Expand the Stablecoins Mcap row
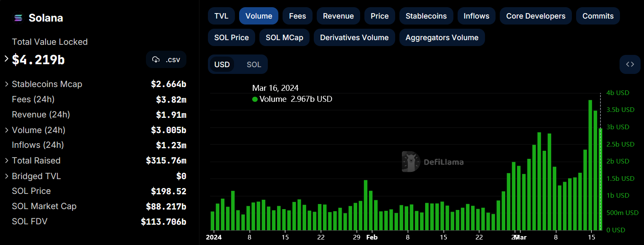 tap(7, 84)
